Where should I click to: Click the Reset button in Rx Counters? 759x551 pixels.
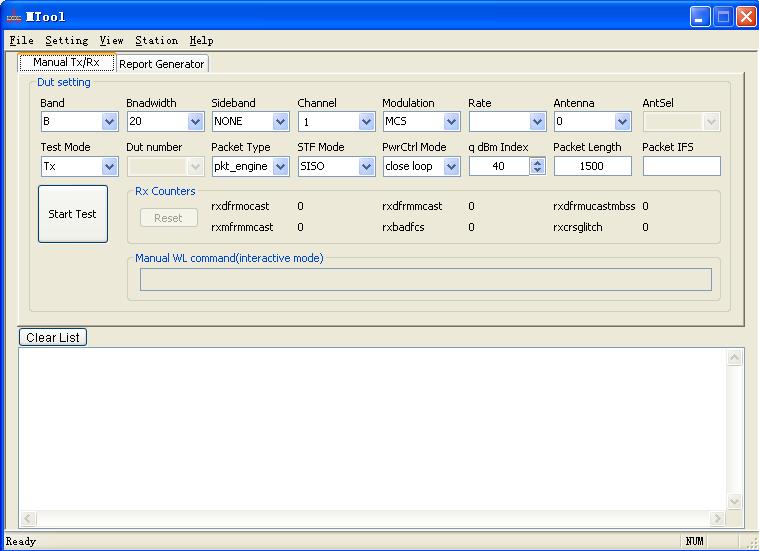click(168, 218)
